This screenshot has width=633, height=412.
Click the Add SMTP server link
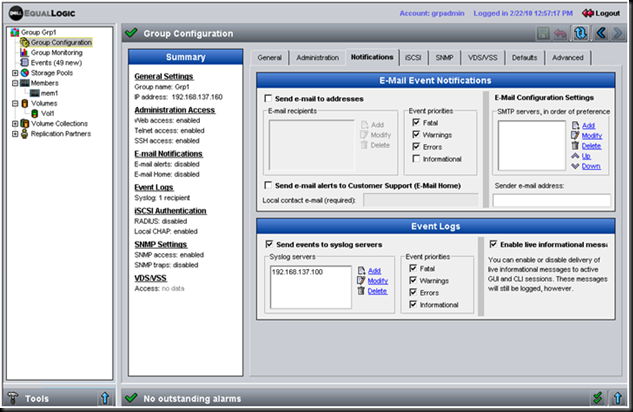[588, 125]
